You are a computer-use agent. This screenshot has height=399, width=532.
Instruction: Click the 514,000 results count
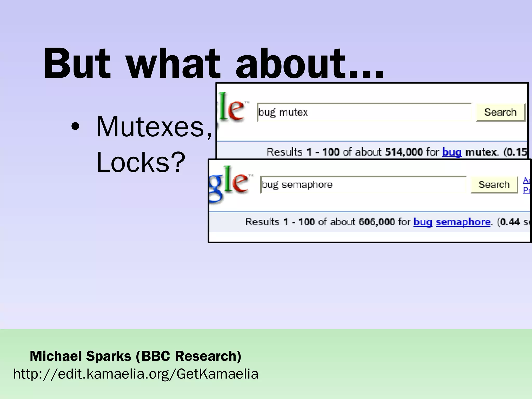[x=404, y=152]
